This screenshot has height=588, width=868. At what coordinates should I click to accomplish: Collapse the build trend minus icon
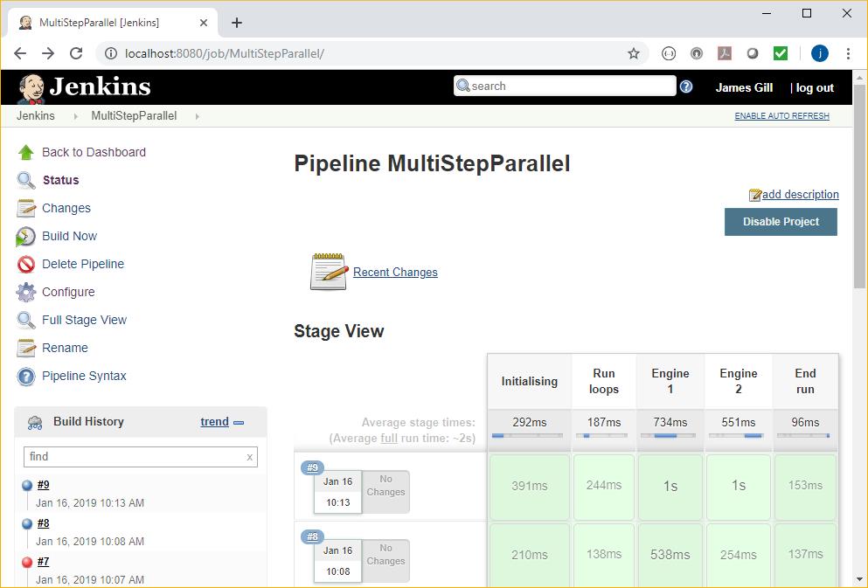[x=239, y=423]
